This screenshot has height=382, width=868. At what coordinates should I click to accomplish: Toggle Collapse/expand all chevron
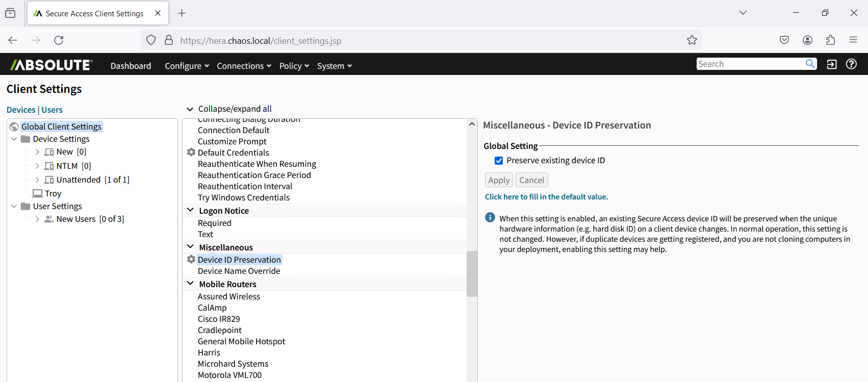[190, 109]
